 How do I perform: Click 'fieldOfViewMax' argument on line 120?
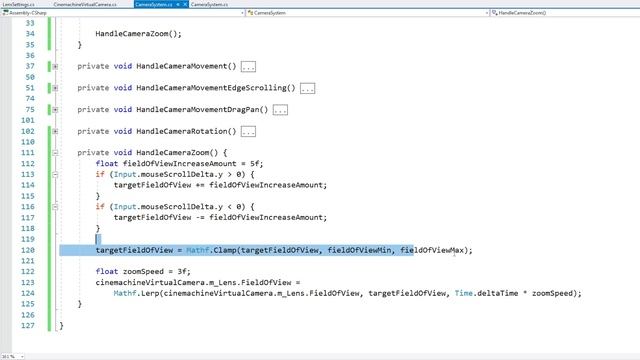pos(432,250)
